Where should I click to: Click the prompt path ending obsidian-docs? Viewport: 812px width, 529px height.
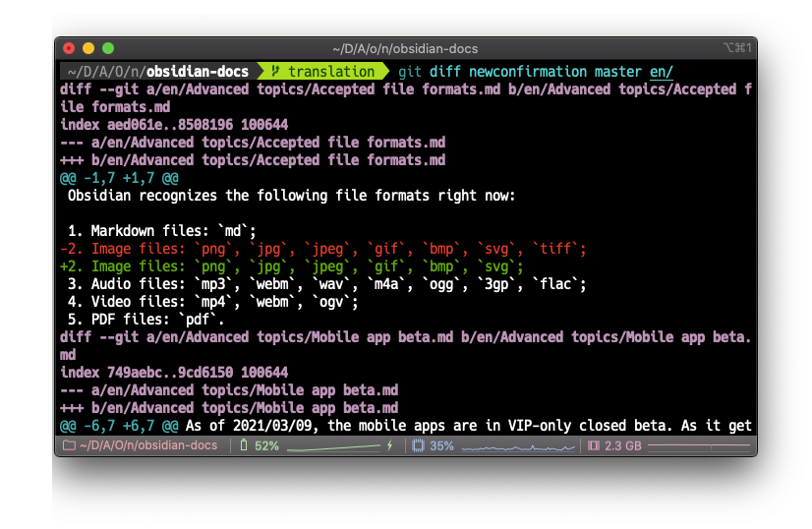158,71
